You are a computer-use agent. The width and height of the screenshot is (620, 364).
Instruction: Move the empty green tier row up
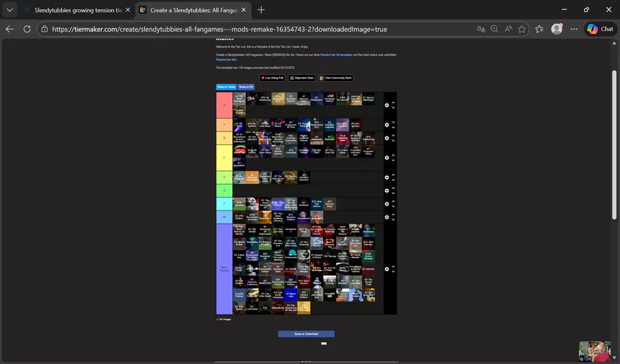[393, 189]
